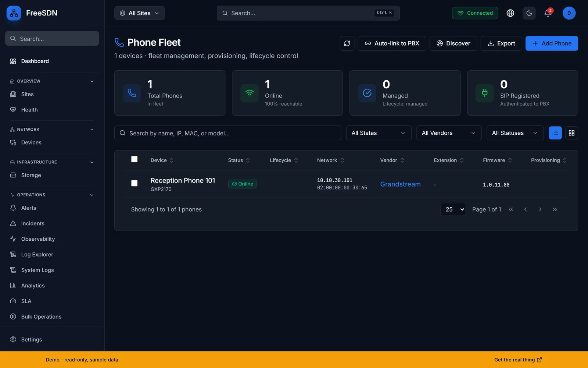This screenshot has width=588, height=368.
Task: Open Grandstream vendor link
Action: click(400, 184)
